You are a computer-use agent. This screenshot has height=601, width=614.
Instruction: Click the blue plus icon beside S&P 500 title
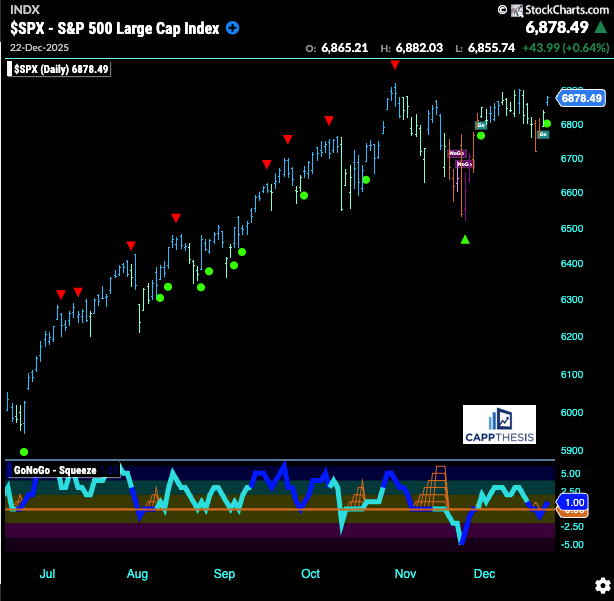click(233, 28)
